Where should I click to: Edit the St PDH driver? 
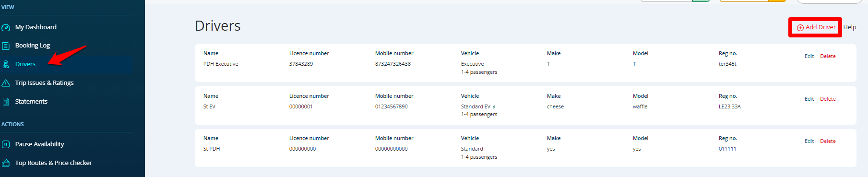coord(809,142)
